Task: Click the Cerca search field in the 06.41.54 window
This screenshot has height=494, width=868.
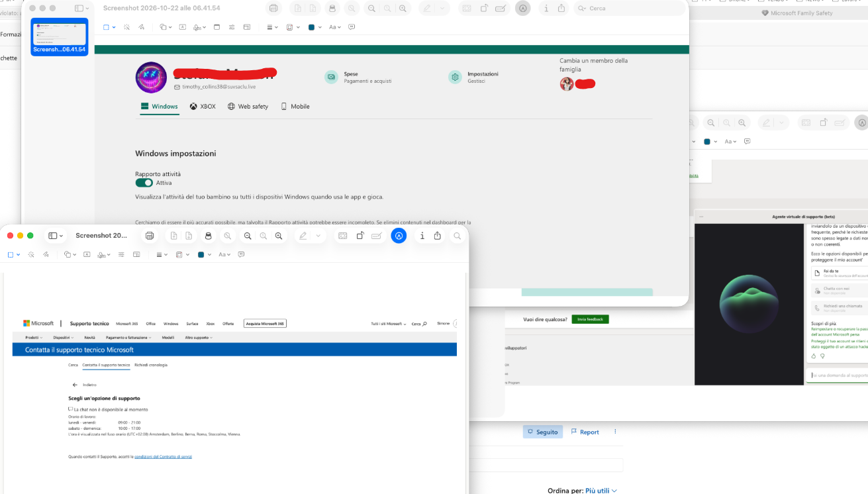Action: point(629,8)
